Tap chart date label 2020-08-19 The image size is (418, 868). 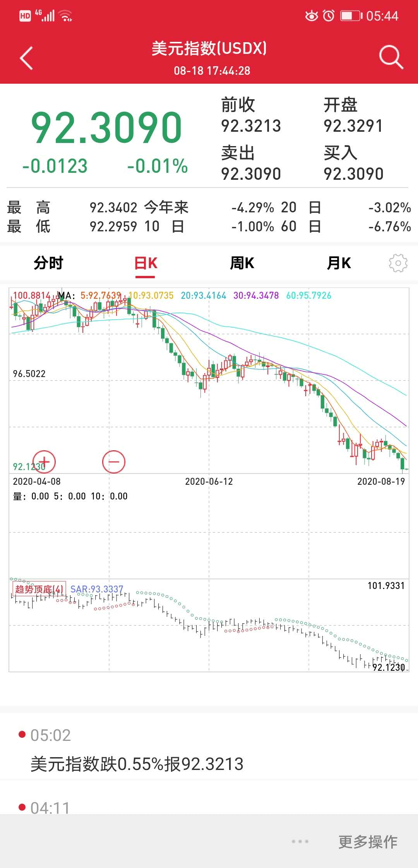click(x=381, y=481)
